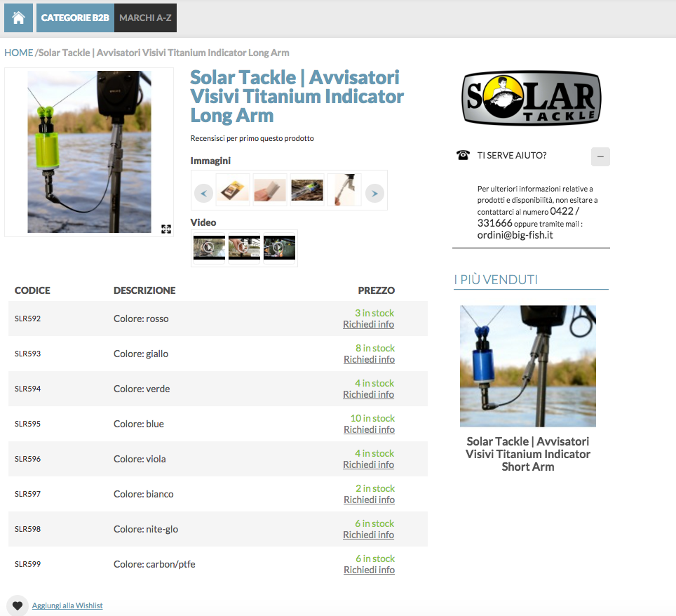Click the breadcrumb product name text
Screen dimensions: 676x616
tap(164, 53)
